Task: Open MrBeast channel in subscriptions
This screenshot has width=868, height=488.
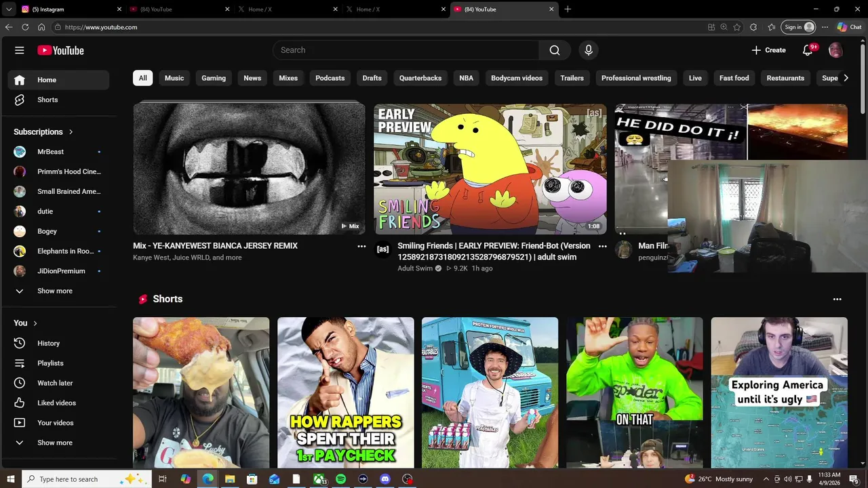Action: click(x=58, y=152)
